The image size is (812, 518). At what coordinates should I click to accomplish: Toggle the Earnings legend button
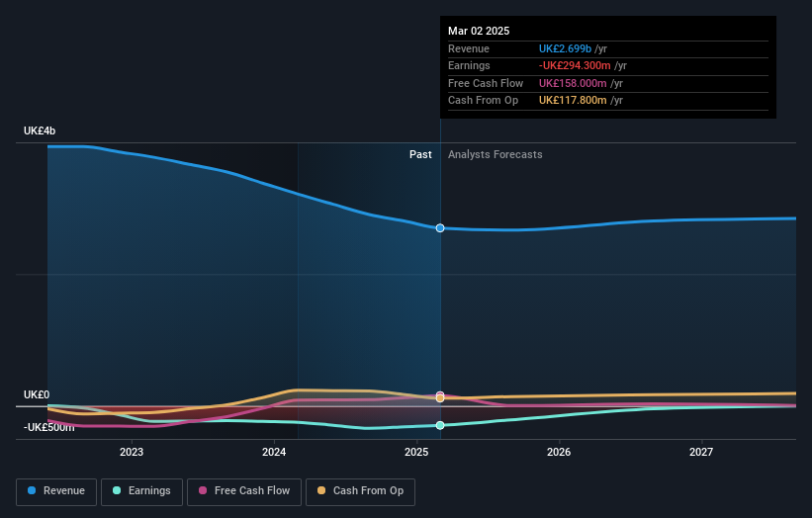point(141,491)
